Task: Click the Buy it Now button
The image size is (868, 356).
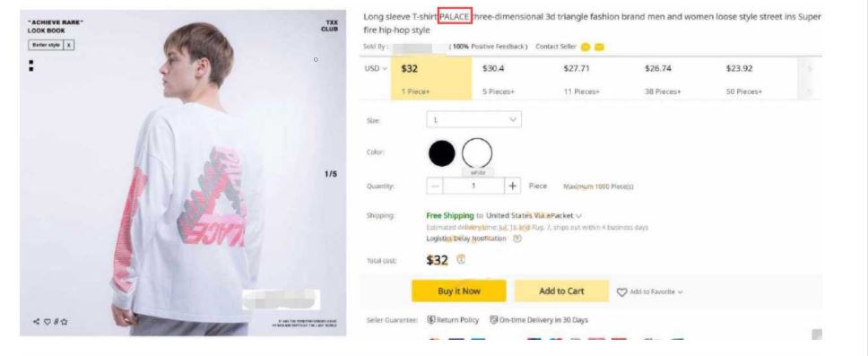Action: [459, 291]
